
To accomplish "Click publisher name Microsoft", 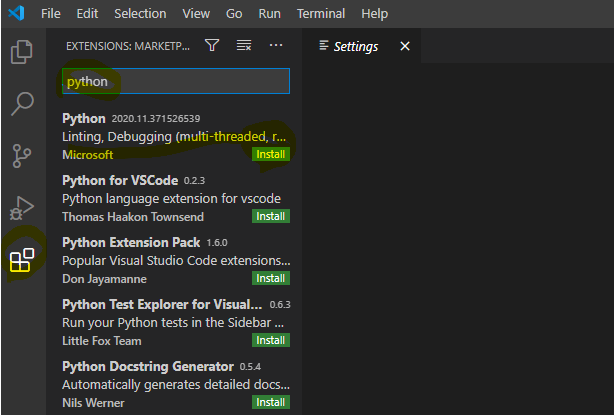I will [88, 155].
